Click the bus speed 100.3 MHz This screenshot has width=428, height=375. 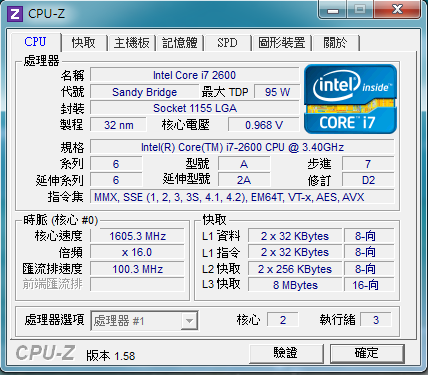point(137,269)
